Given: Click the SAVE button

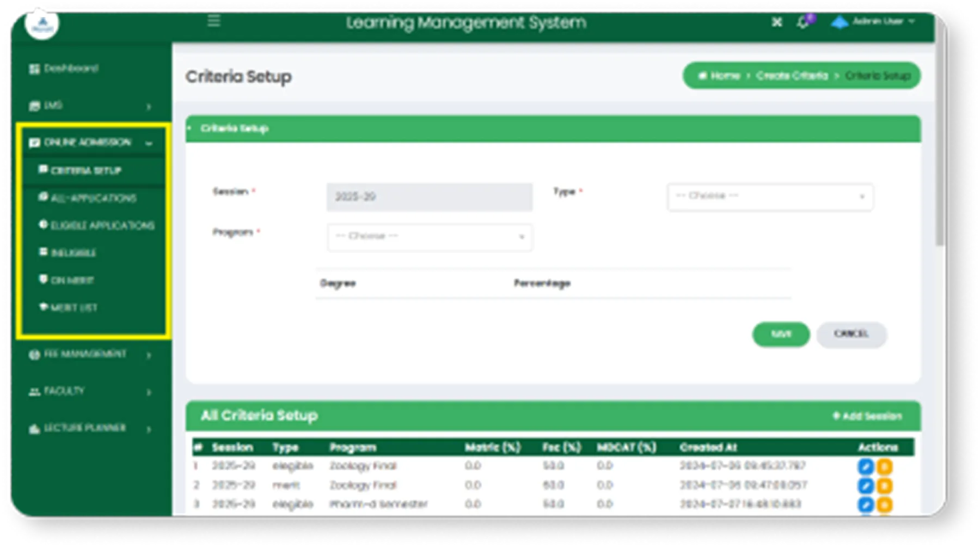Looking at the screenshot, I should click(x=780, y=335).
